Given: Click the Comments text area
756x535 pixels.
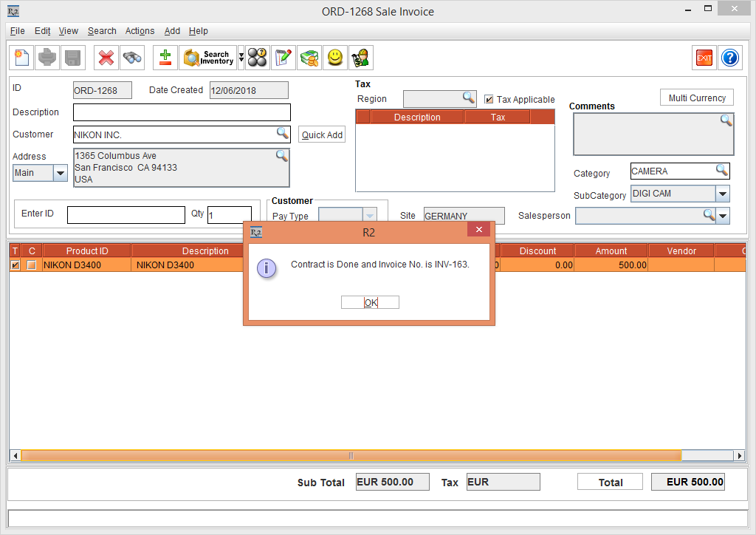Looking at the screenshot, I should coord(653,134).
